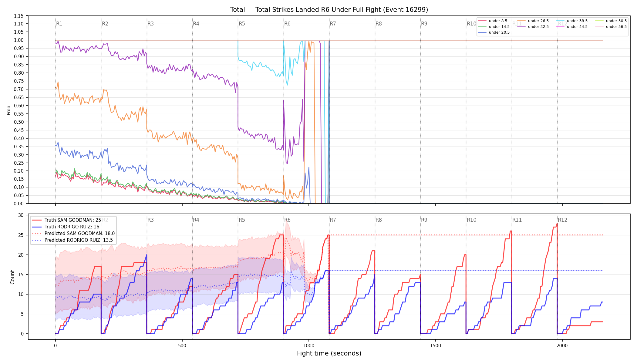The image size is (637, 364).
Task: Click the R5 round marker in count chart
Action: click(x=242, y=220)
